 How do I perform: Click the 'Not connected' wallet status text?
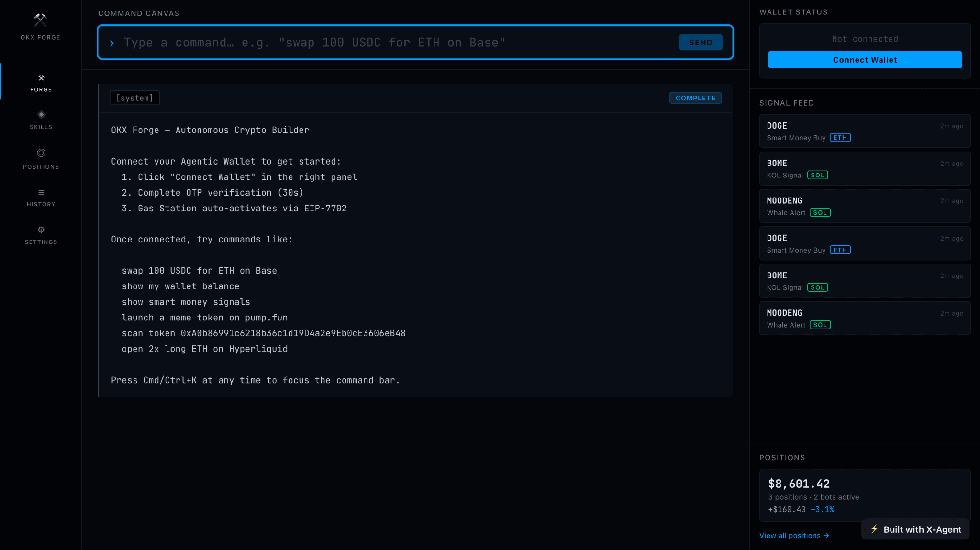point(865,39)
